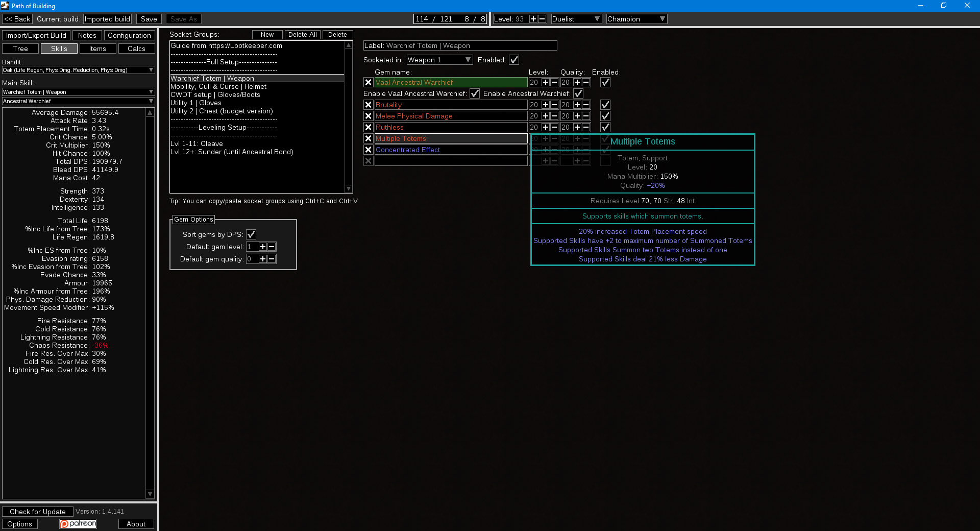Image resolution: width=980 pixels, height=531 pixels.
Task: Remove the Multiple Totems gem
Action: pyautogui.click(x=368, y=138)
